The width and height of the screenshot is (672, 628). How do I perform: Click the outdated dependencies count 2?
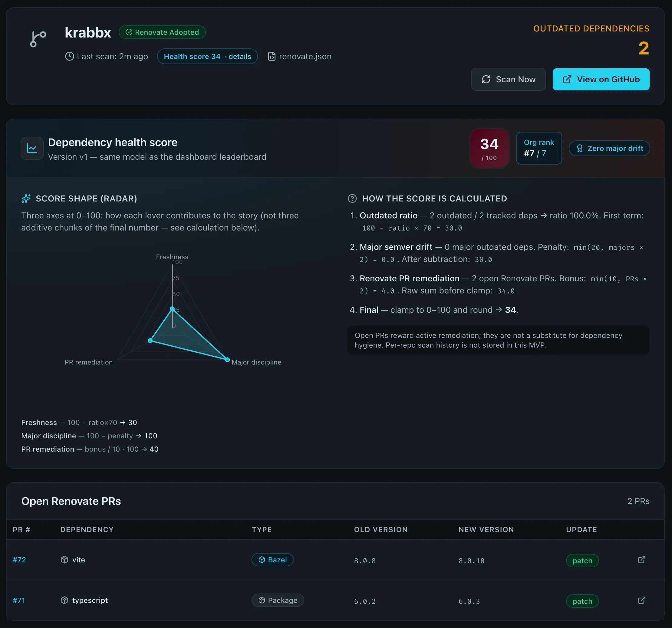coord(644,48)
